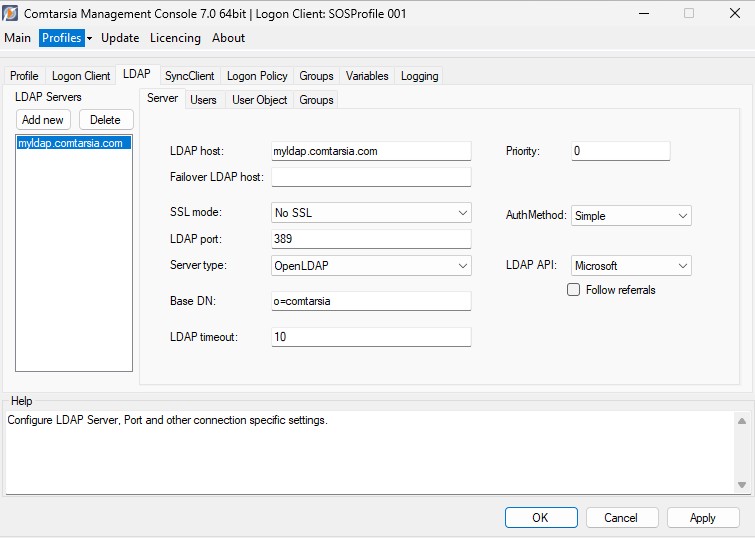The height and width of the screenshot is (538, 755).
Task: Click the LDAP timeout field
Action: (x=371, y=337)
